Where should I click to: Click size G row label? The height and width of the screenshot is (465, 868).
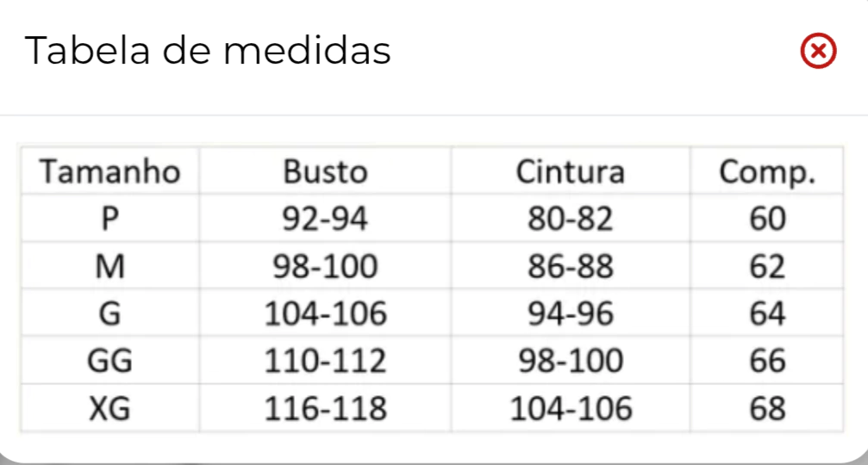coord(109,314)
